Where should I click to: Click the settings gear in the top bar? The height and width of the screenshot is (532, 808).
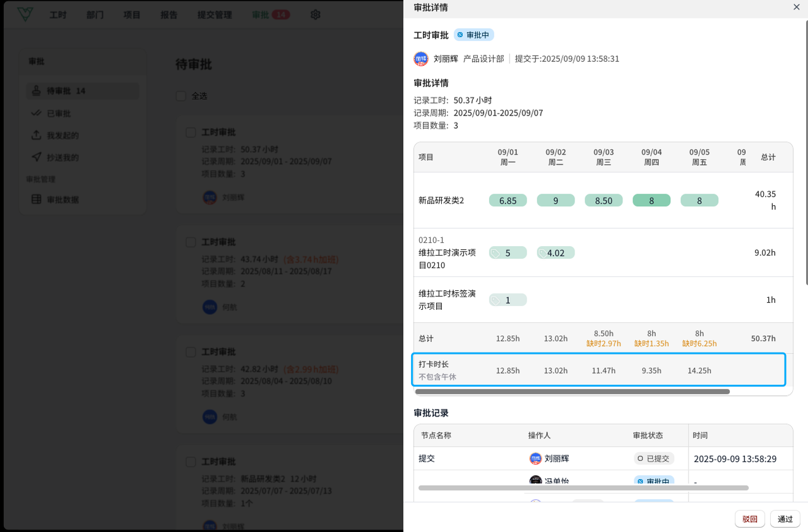click(x=315, y=15)
